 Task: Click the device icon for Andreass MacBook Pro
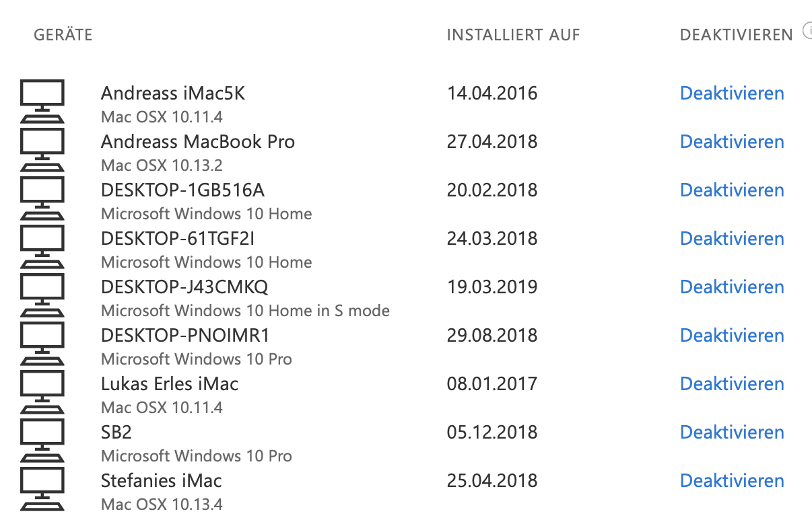click(42, 149)
